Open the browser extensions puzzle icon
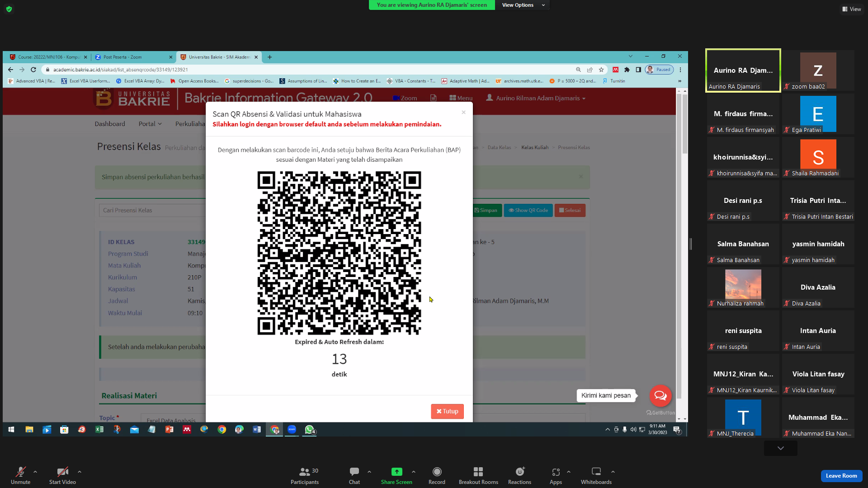 pos(627,70)
